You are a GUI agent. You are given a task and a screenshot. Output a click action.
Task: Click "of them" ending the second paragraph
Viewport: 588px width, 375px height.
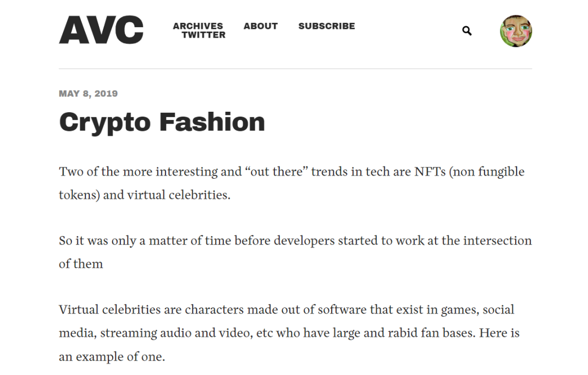pyautogui.click(x=81, y=264)
